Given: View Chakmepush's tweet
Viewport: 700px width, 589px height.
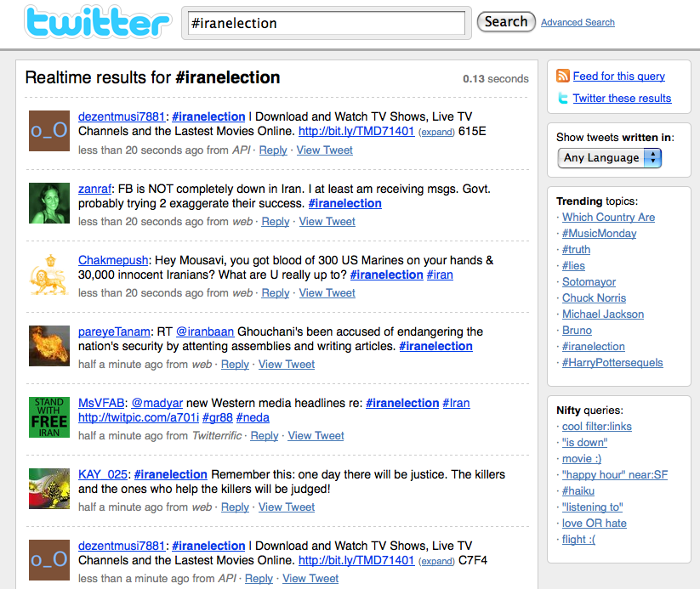Looking at the screenshot, I should tap(327, 292).
